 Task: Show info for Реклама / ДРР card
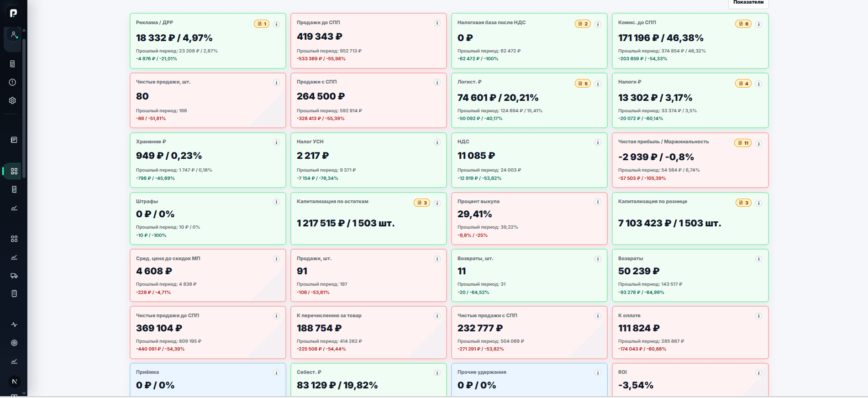276,24
